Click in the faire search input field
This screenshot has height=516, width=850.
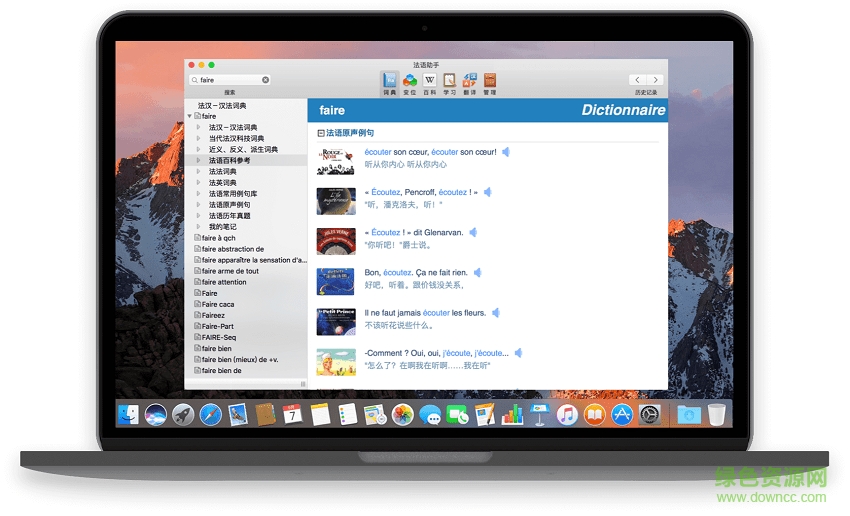(228, 80)
